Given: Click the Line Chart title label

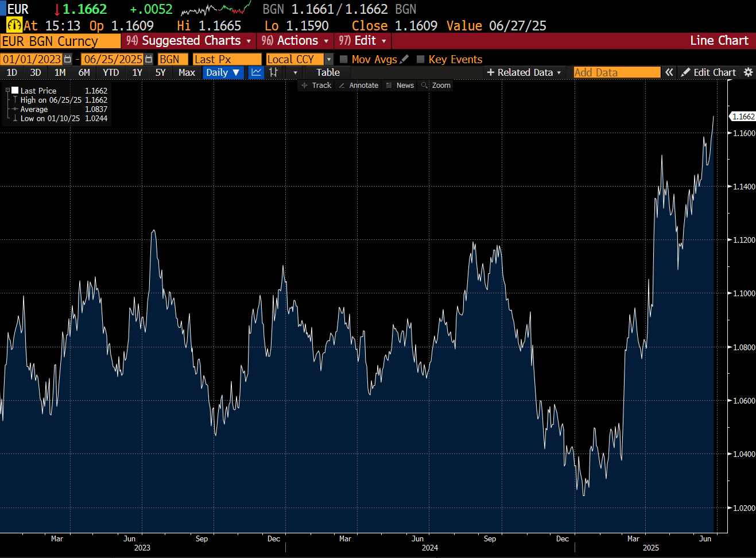Looking at the screenshot, I should (x=719, y=41).
